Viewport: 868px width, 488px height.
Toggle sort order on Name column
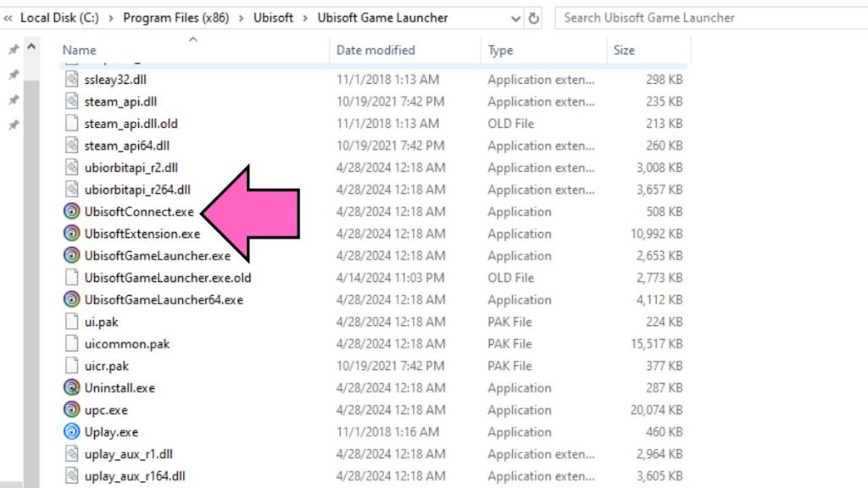79,50
